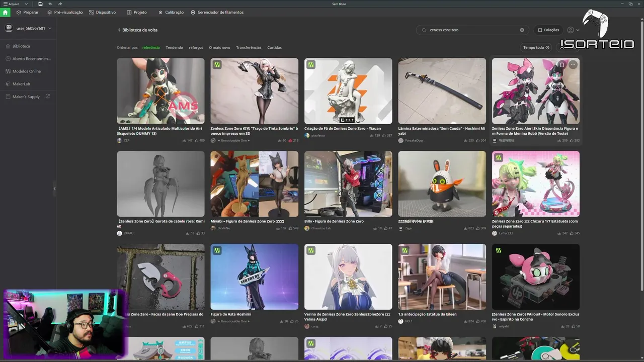644x362 pixels.
Task: Click like icon on Billy figure card
Action: (385, 228)
